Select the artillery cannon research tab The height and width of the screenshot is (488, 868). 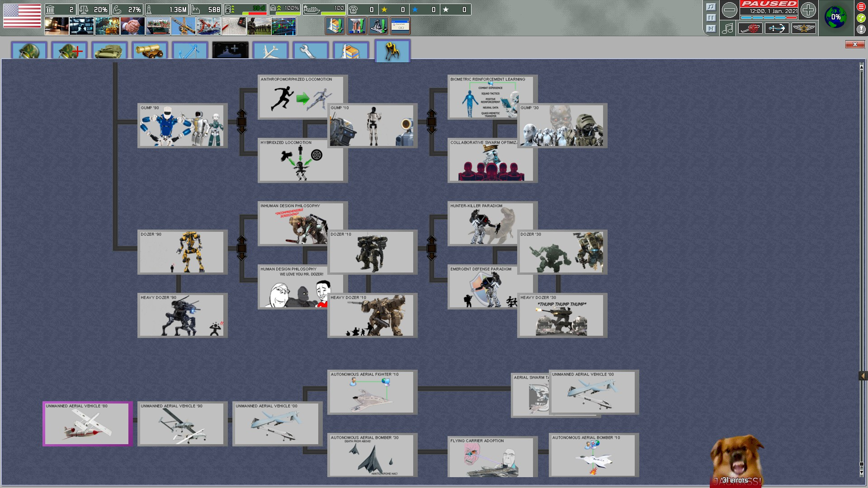tap(150, 51)
